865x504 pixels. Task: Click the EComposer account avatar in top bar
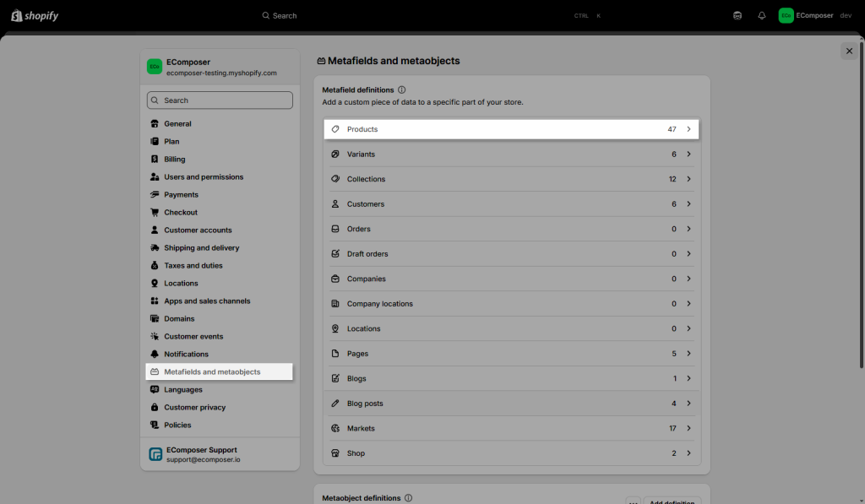tap(786, 15)
